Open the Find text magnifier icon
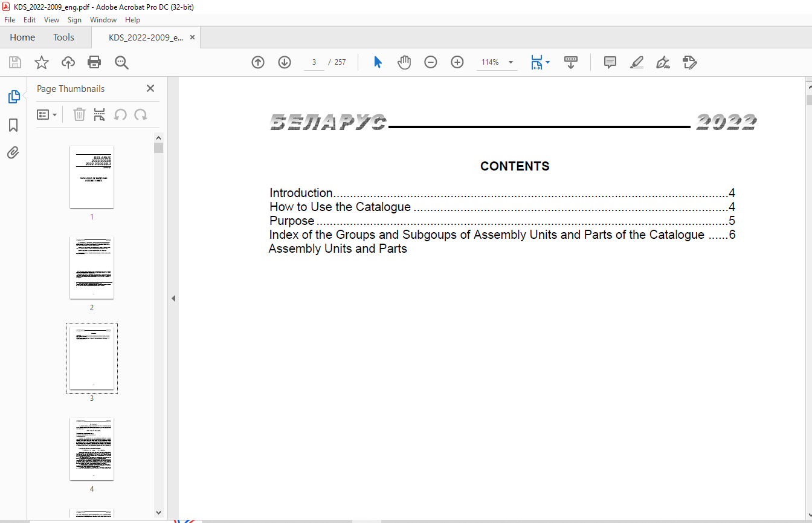The width and height of the screenshot is (812, 523). pyautogui.click(x=121, y=62)
